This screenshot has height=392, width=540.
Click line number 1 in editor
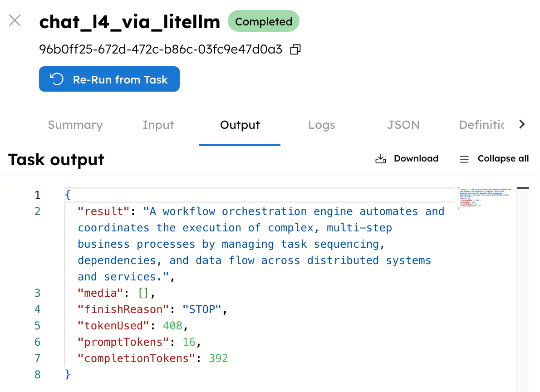click(x=38, y=195)
